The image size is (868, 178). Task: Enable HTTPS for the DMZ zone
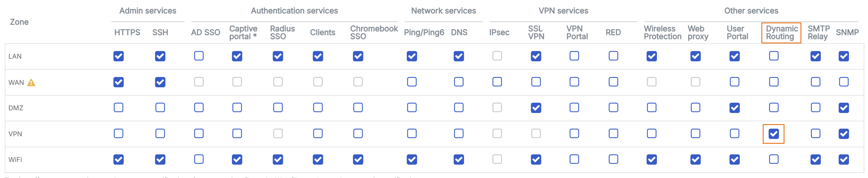(x=119, y=108)
